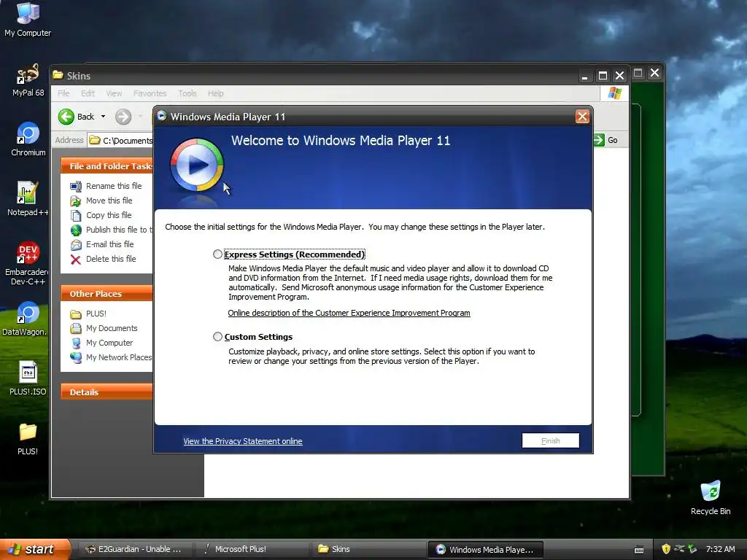This screenshot has width=747, height=560.
Task: Select PLUS! folder on desktop
Action: point(28,438)
